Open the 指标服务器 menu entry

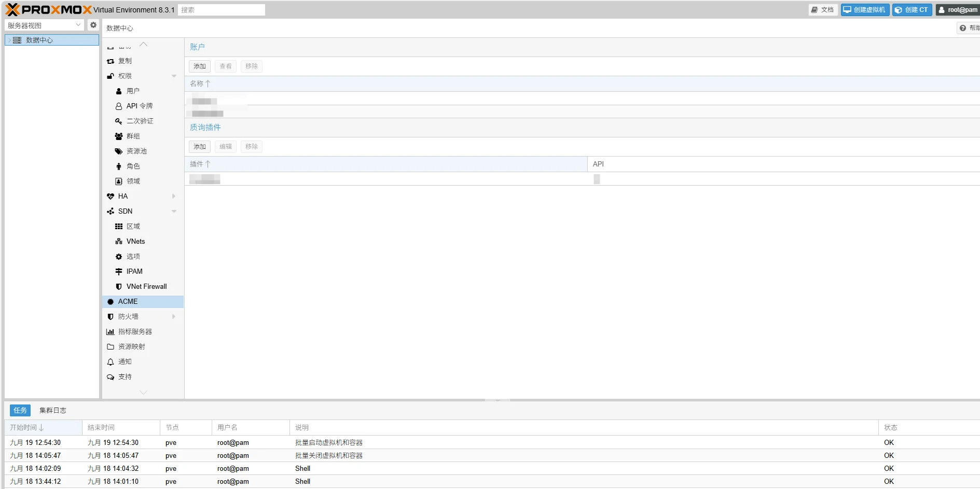(x=143, y=331)
